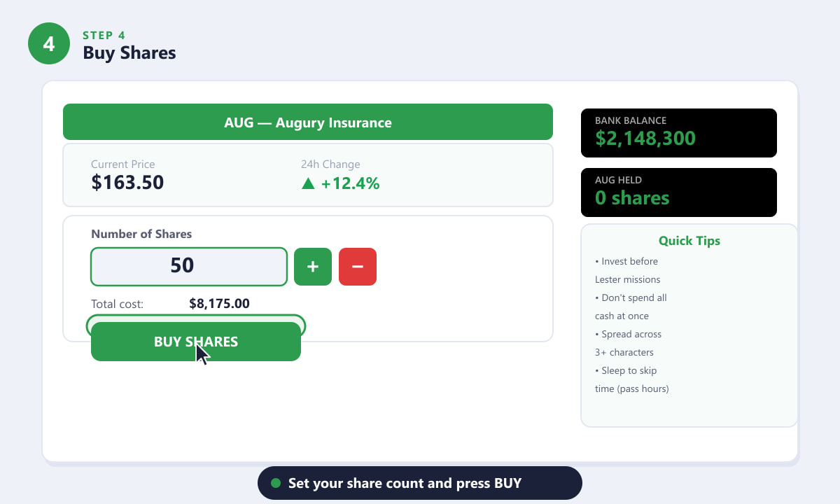This screenshot has width=840, height=504.
Task: Click the green up-triangle change icon
Action: tap(308, 184)
